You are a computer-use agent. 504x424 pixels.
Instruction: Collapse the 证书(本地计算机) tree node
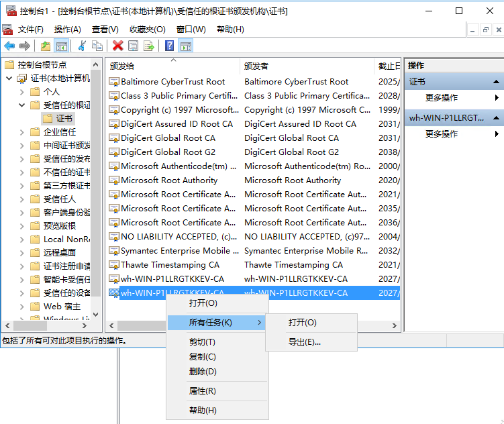pyautogui.click(x=9, y=78)
